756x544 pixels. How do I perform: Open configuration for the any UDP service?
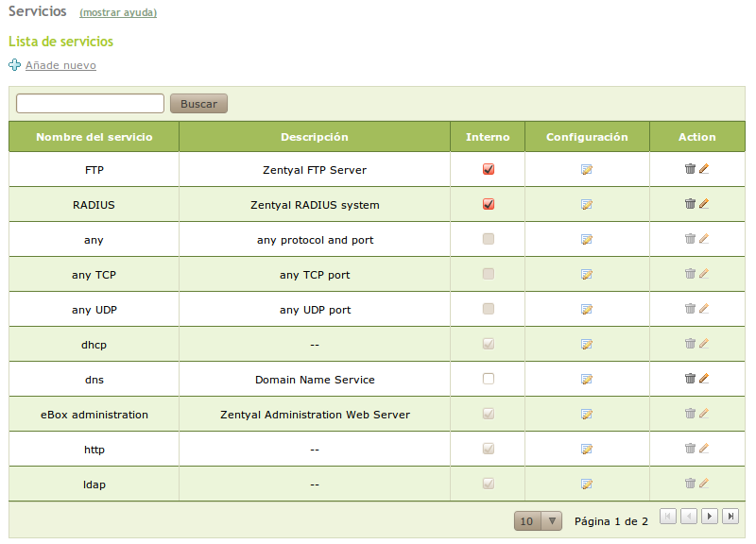587,310
